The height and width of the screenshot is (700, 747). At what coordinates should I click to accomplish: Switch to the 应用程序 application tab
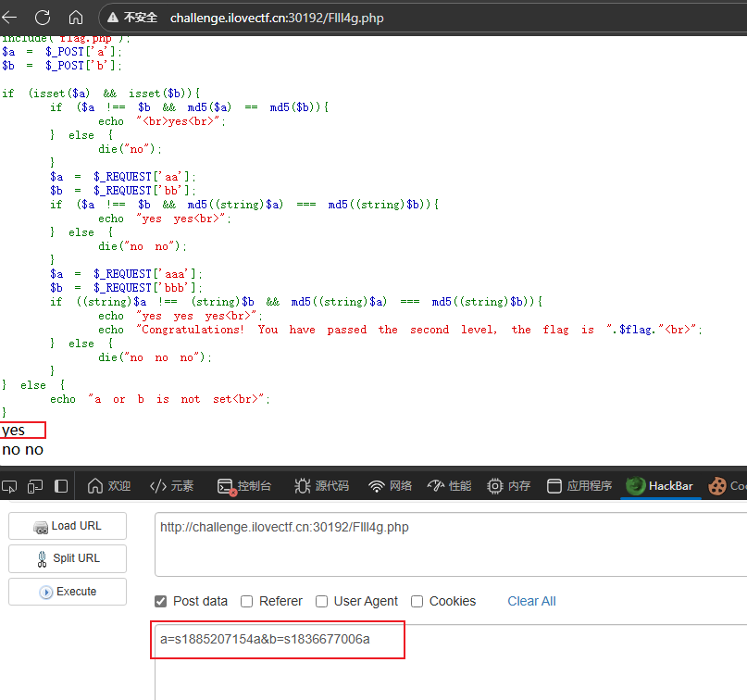point(579,486)
